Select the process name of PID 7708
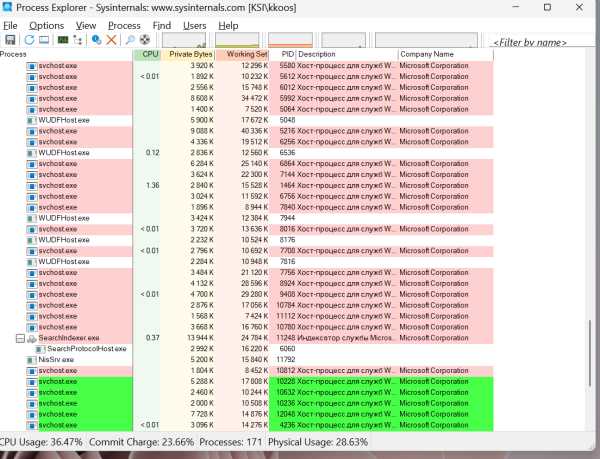Image resolution: width=600 pixels, height=459 pixels. [58, 251]
